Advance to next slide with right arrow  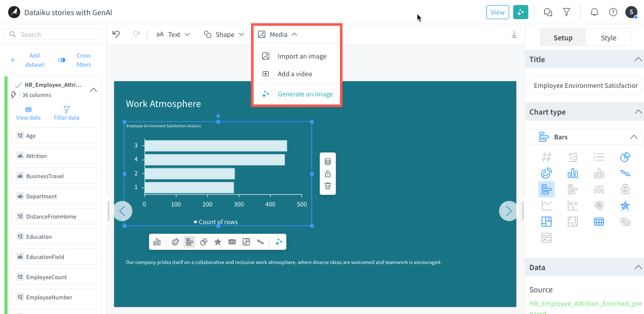click(508, 211)
